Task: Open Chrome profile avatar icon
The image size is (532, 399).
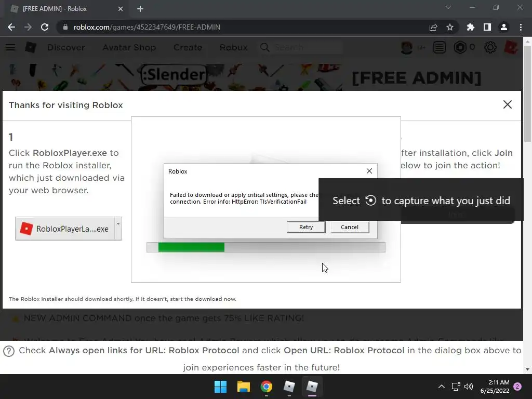Action: click(504, 27)
